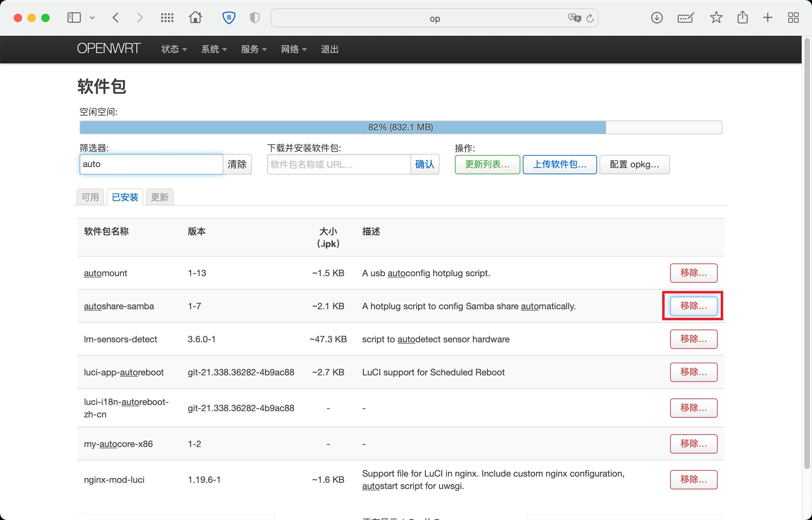The width and height of the screenshot is (812, 520).
Task: Focus the package name or URL field
Action: click(x=339, y=165)
